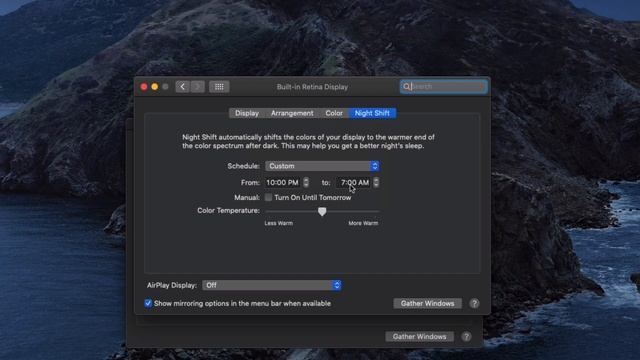Close the Built-in Retina Display window
Viewport: 640px width, 360px height.
tap(144, 87)
